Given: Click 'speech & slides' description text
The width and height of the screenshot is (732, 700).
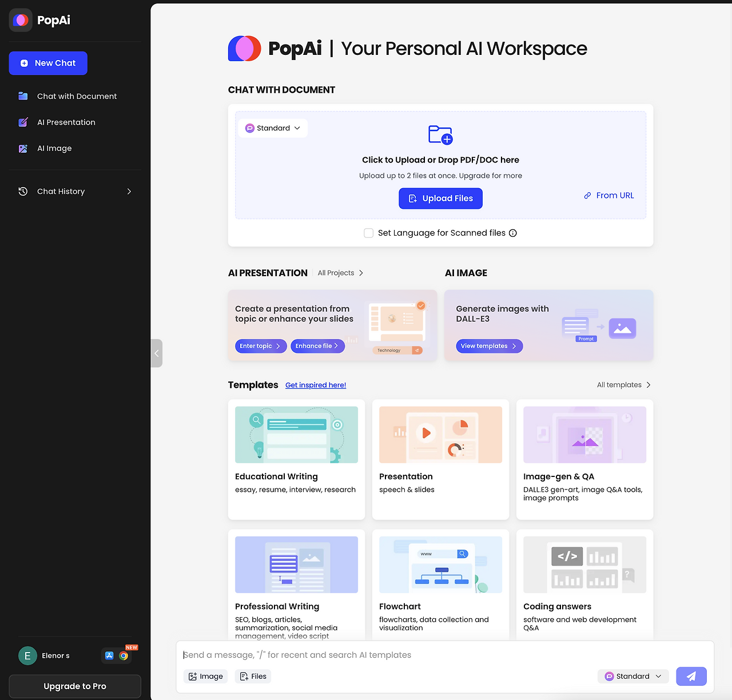Looking at the screenshot, I should click(x=407, y=490).
